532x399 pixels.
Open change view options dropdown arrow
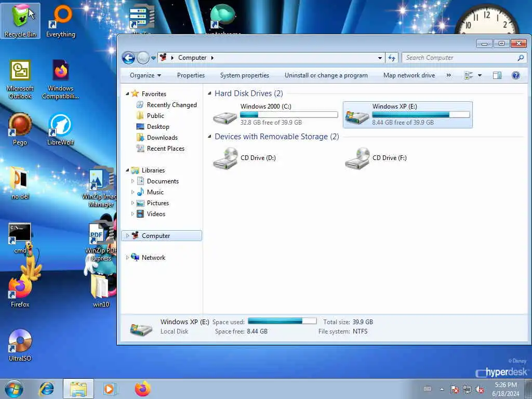click(x=480, y=75)
